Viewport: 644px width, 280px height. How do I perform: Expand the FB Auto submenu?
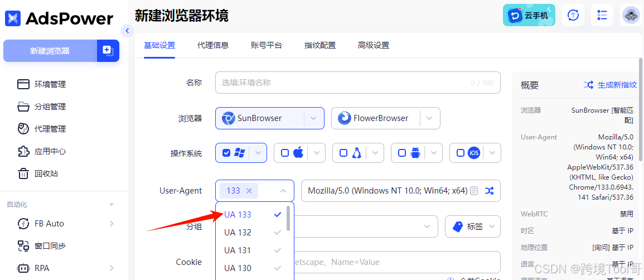point(112,224)
